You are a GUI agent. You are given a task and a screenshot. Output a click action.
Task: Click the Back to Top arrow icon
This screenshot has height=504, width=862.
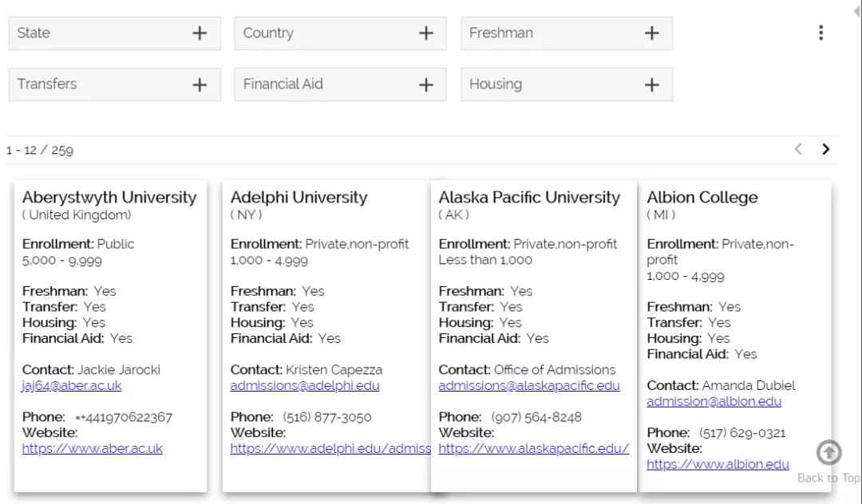(x=829, y=453)
